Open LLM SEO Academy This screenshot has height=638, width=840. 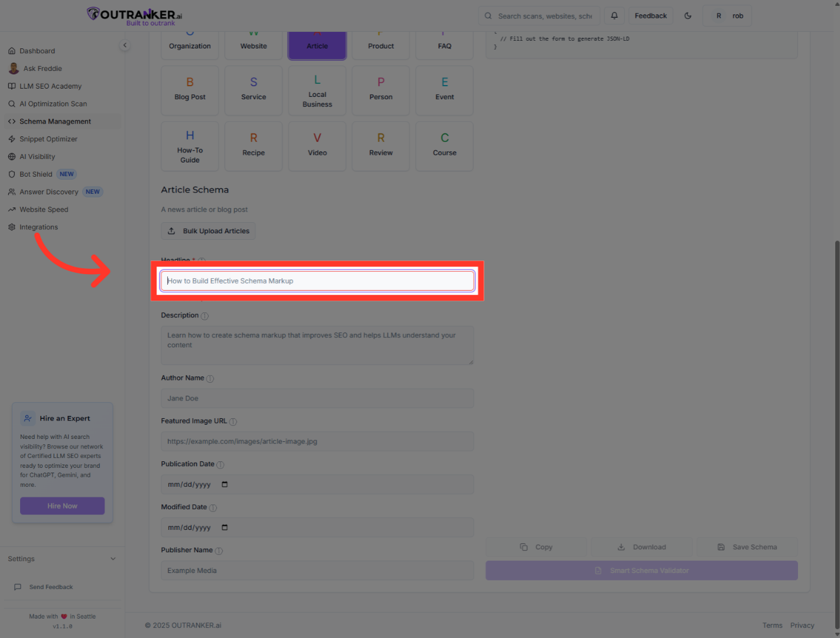[x=50, y=86]
